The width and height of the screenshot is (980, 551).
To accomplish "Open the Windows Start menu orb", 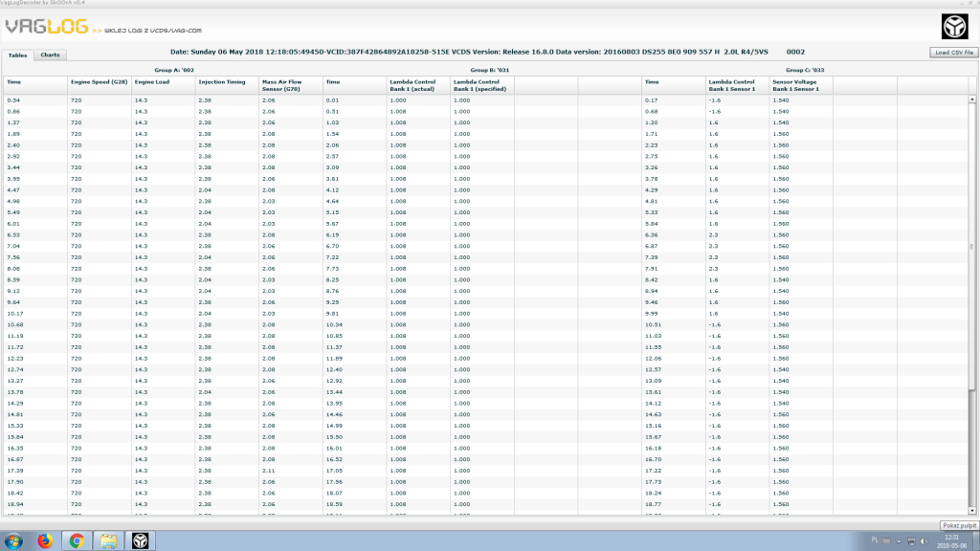I will pos(13,541).
